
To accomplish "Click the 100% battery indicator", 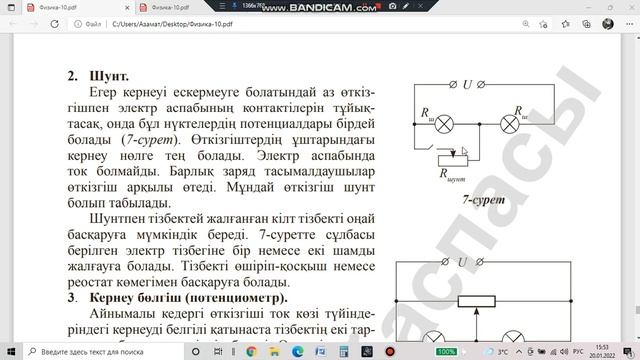I will point(446,351).
